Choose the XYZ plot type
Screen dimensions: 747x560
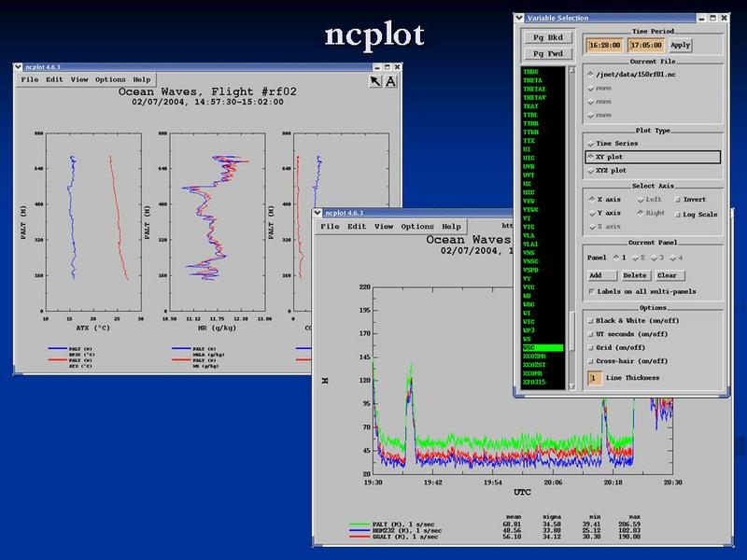607,171
